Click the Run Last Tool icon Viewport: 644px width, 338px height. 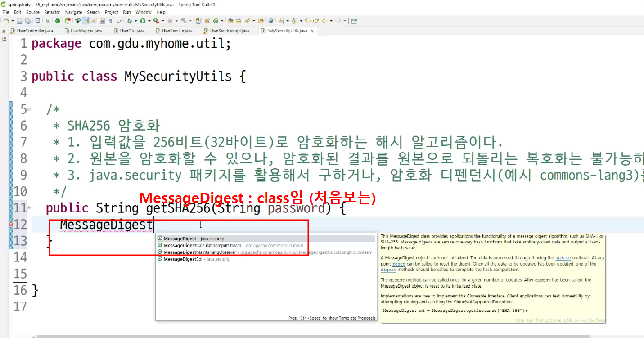pos(156,21)
